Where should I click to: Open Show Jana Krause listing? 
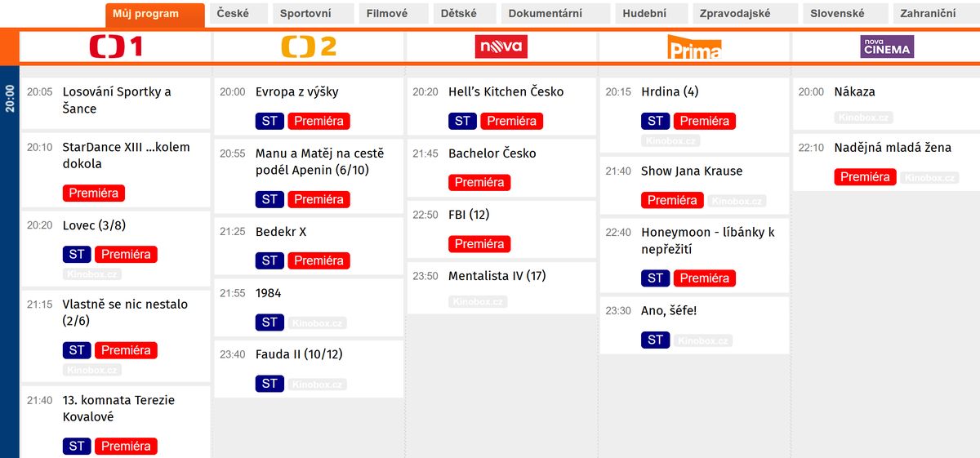(694, 185)
